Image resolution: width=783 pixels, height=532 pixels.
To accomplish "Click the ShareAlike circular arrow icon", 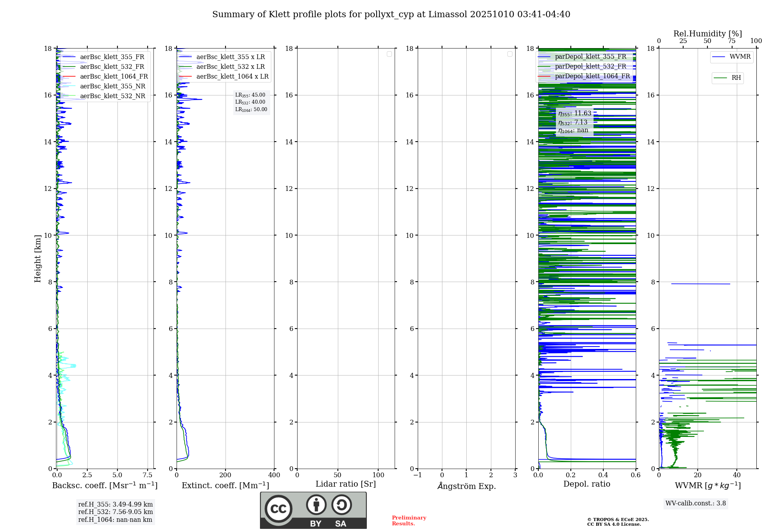I will point(341,505).
